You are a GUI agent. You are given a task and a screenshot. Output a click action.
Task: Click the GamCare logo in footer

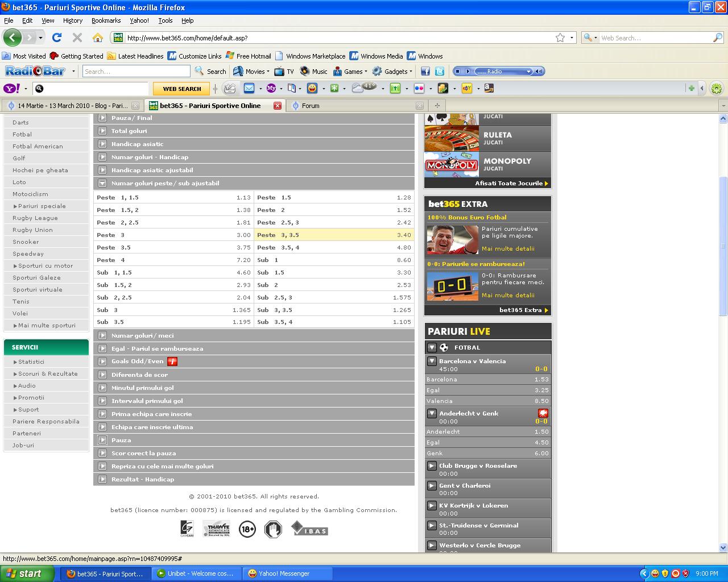pos(187,529)
